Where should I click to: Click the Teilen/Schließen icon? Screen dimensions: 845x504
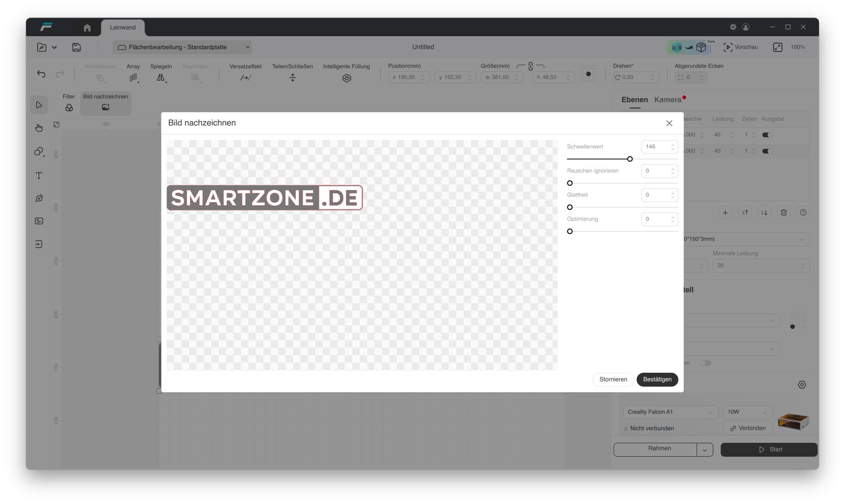click(x=293, y=77)
